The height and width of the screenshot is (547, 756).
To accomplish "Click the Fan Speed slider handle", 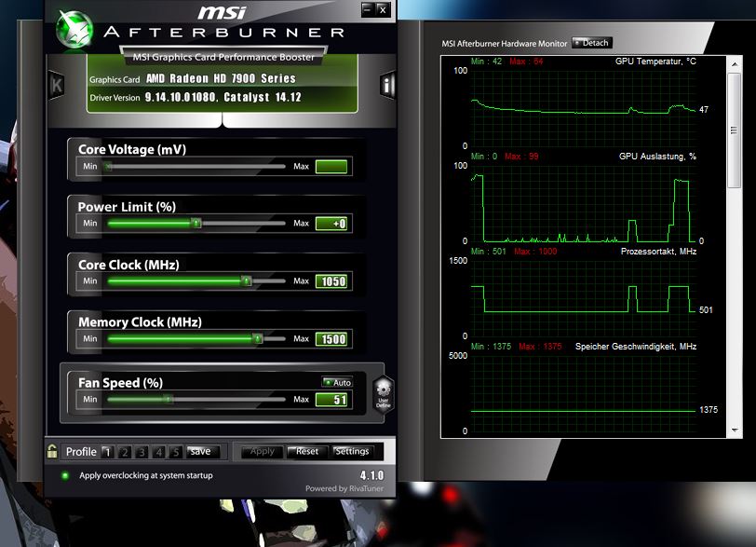I will (169, 400).
